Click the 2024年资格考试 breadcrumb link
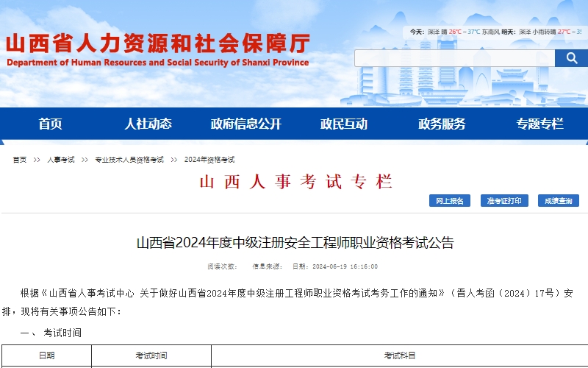Screen dimensions: 588x368 pos(209,160)
